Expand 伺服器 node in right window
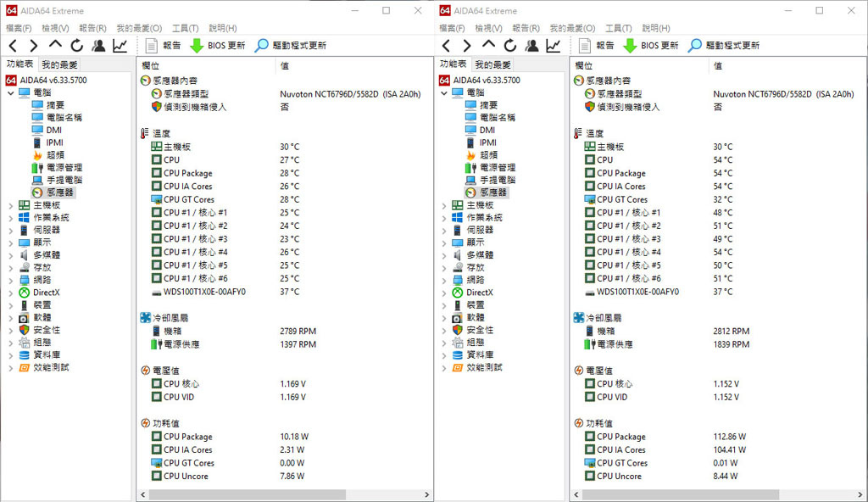The width and height of the screenshot is (868, 502). [x=444, y=231]
